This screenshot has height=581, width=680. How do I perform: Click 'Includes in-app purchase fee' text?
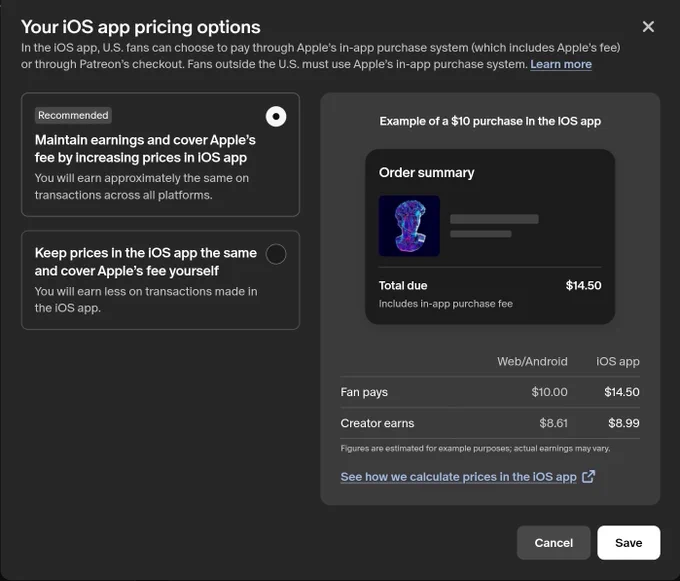click(445, 304)
